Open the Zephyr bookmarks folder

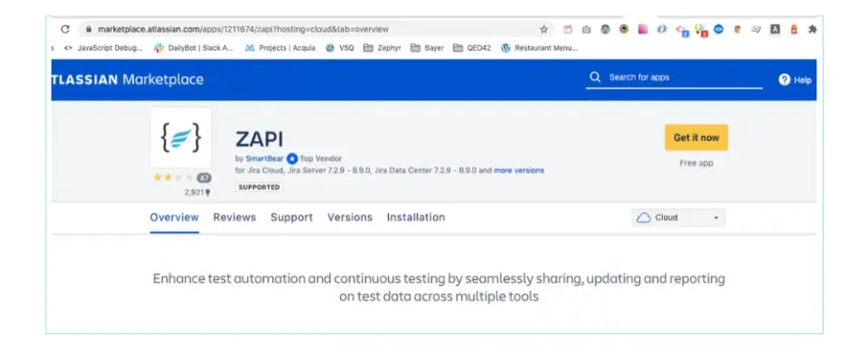pos(382,48)
